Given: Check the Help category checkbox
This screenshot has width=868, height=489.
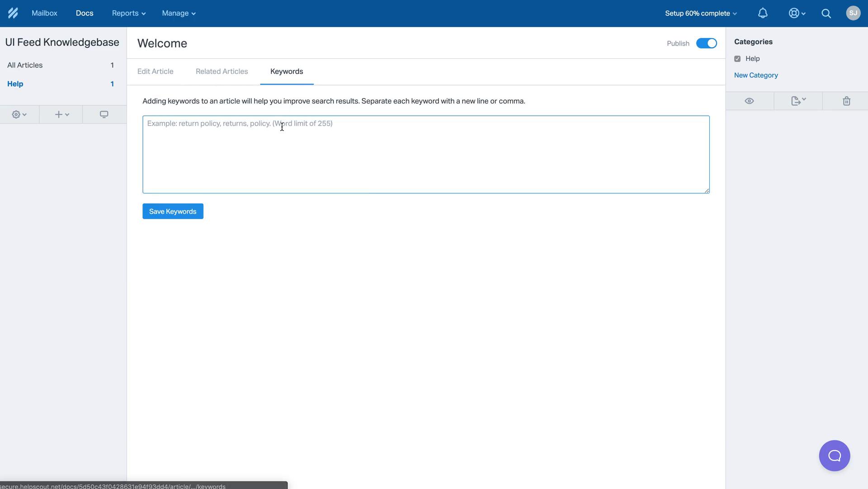Looking at the screenshot, I should (x=737, y=59).
